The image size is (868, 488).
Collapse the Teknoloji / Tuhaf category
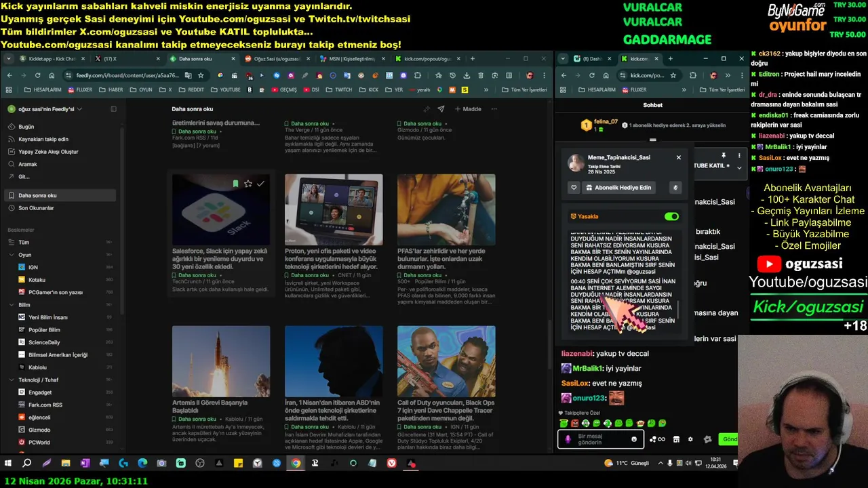12,380
